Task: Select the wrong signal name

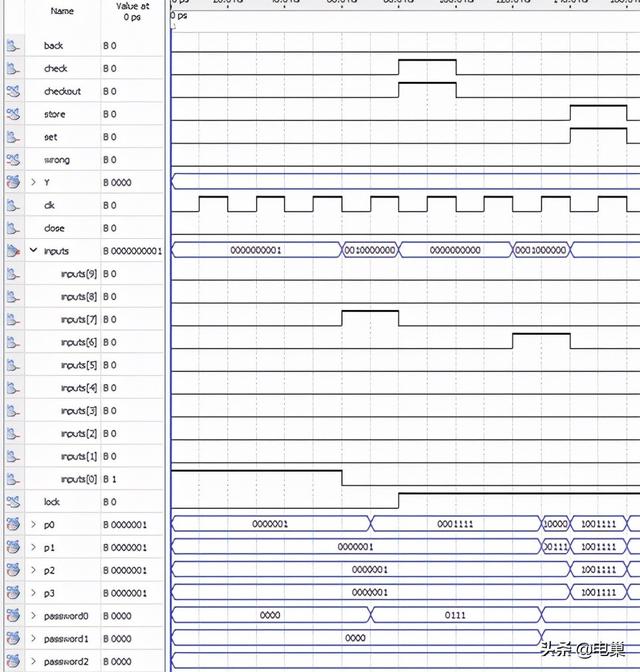Action: pos(57,160)
